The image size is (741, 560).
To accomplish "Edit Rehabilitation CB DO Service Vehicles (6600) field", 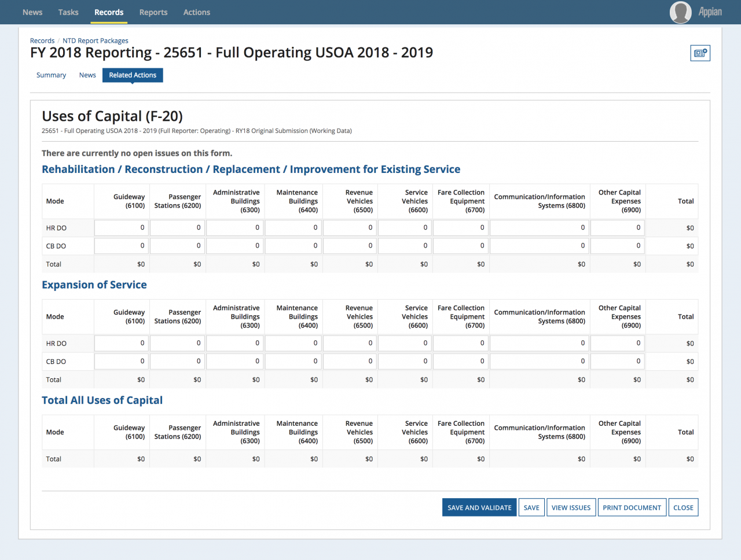I will click(405, 246).
